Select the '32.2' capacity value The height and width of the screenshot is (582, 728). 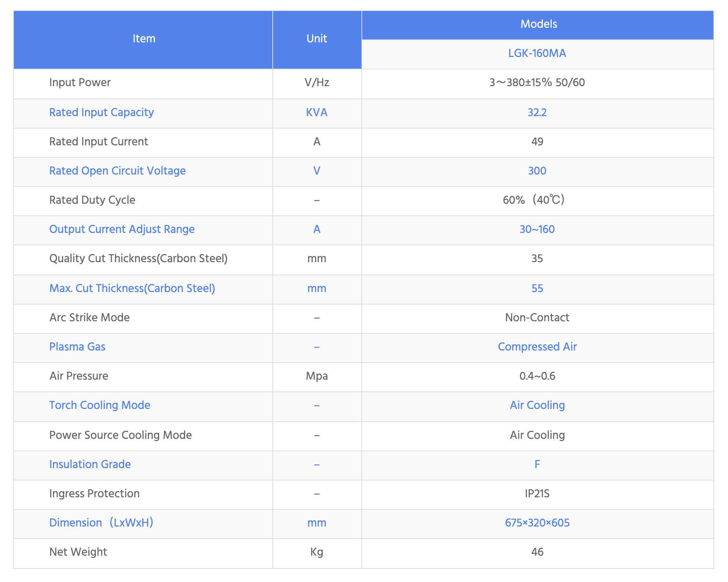(537, 112)
